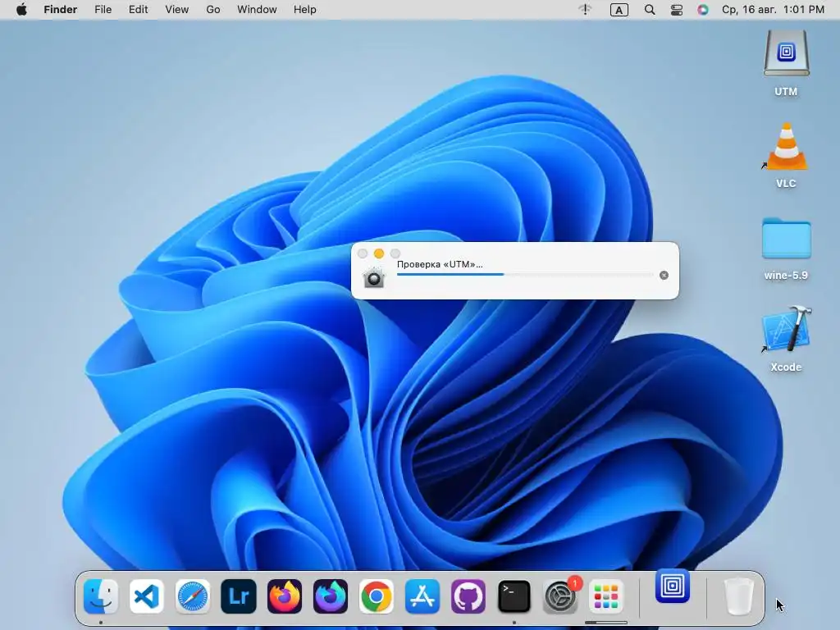Image resolution: width=840 pixels, height=630 pixels.
Task: Launch Google Chrome from the Dock
Action: 376,596
